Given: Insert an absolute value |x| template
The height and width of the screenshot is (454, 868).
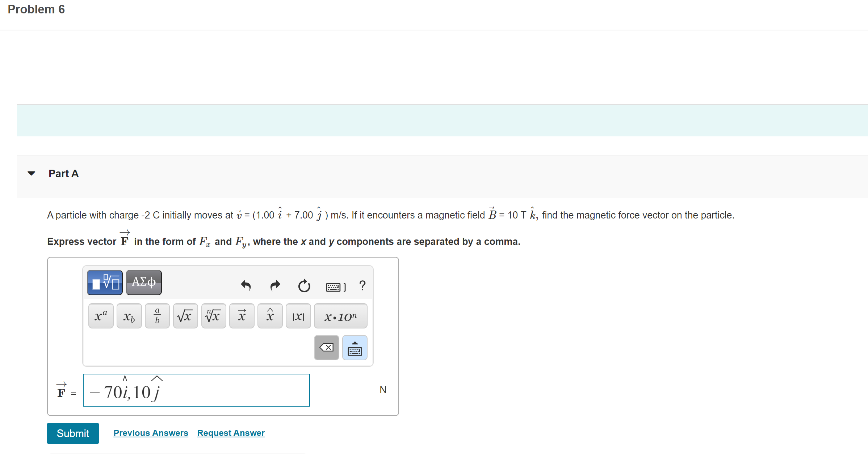Looking at the screenshot, I should tap(298, 315).
